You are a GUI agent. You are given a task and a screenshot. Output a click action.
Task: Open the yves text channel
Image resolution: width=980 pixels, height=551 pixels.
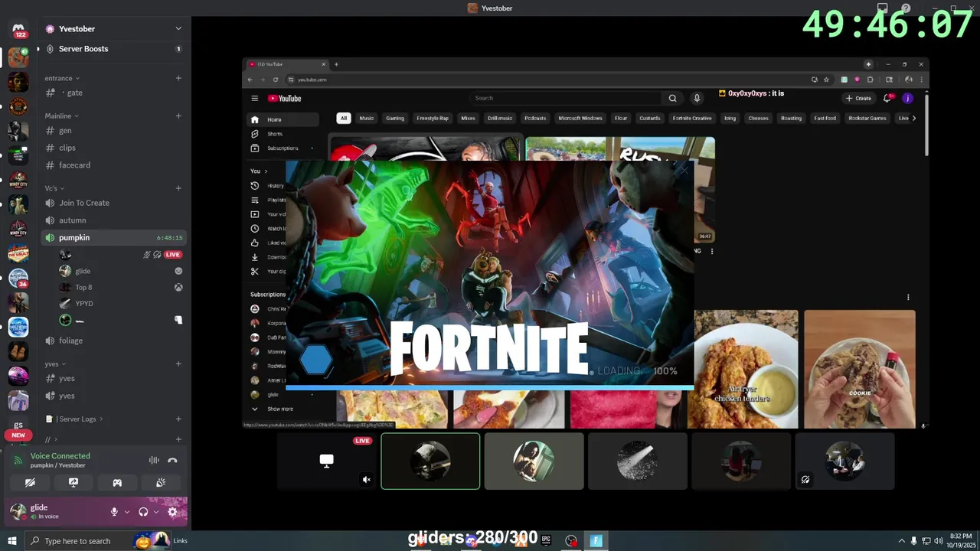click(114, 379)
